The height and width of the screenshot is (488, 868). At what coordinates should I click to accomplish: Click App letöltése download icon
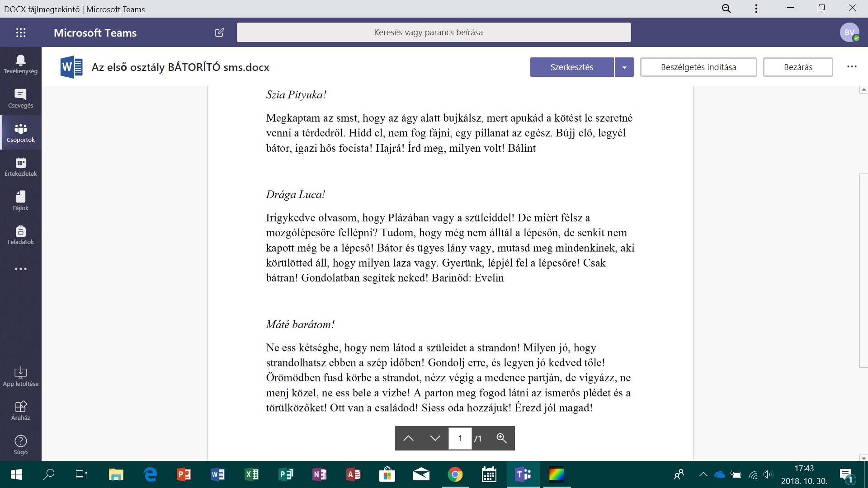21,377
